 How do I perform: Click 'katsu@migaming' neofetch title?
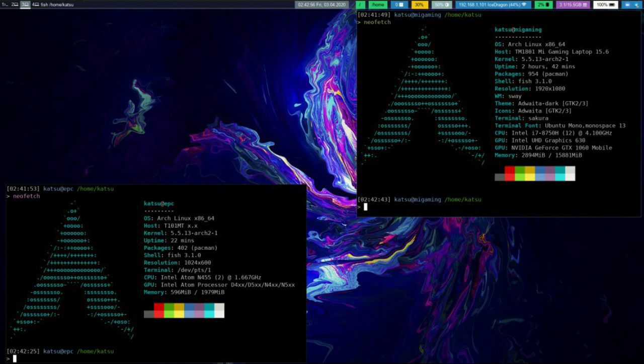(518, 30)
